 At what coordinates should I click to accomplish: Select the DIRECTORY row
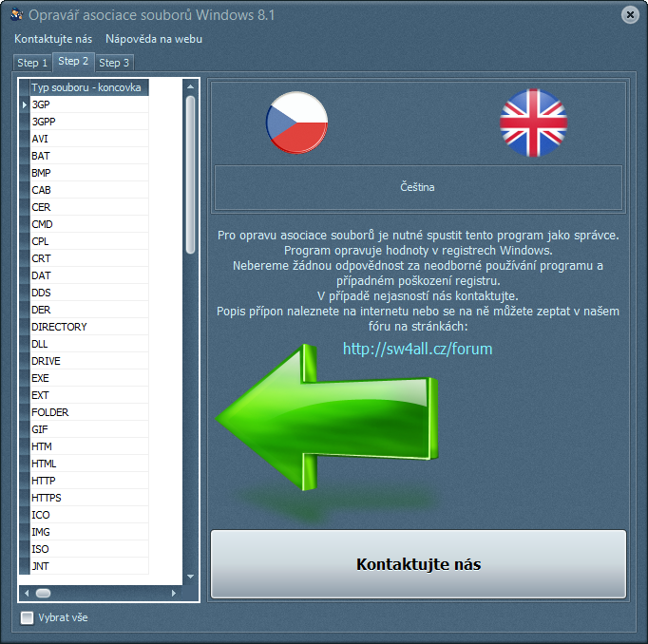pyautogui.click(x=89, y=327)
